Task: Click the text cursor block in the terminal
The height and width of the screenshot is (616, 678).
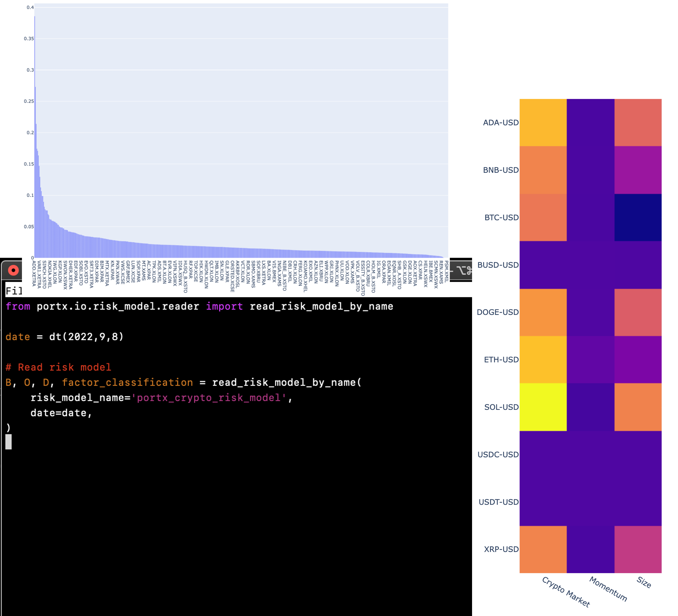Action: pyautogui.click(x=8, y=442)
